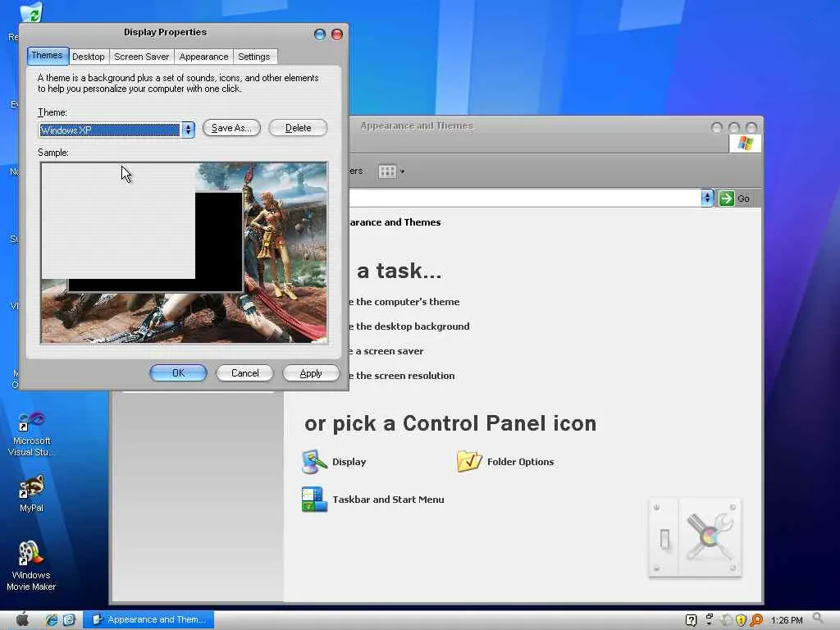This screenshot has height=630, width=840.
Task: Open the Screen Saver tab
Action: click(141, 57)
